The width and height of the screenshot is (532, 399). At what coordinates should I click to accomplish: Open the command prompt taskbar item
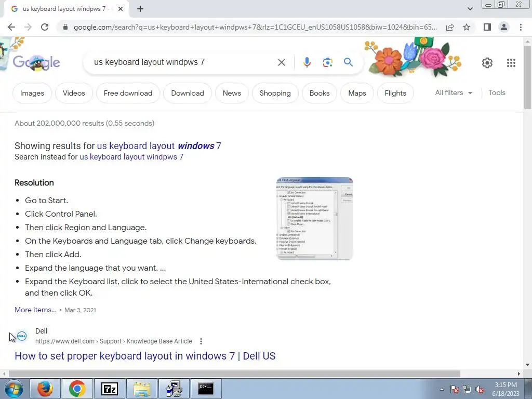(x=206, y=389)
